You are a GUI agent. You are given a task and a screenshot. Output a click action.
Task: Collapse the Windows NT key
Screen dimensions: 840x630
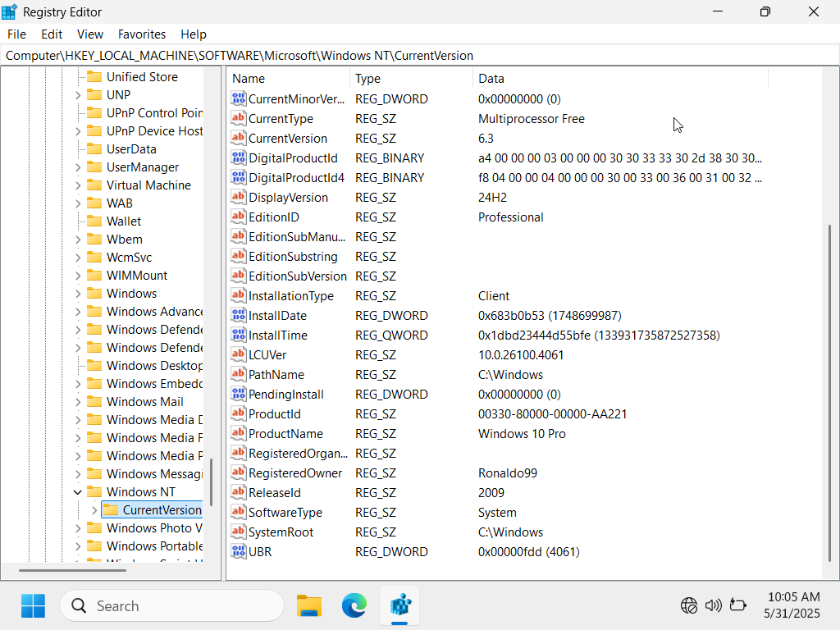[78, 492]
